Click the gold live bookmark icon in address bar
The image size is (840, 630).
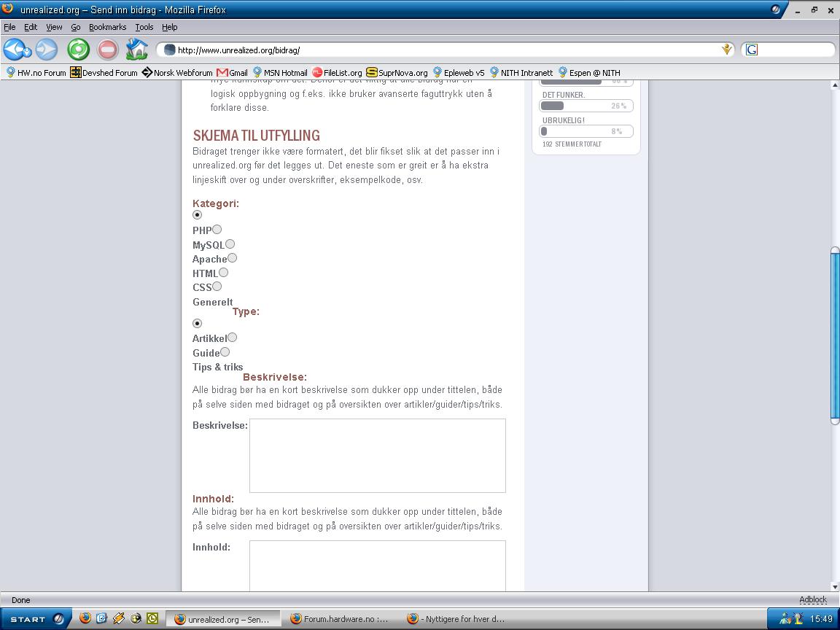coord(726,50)
